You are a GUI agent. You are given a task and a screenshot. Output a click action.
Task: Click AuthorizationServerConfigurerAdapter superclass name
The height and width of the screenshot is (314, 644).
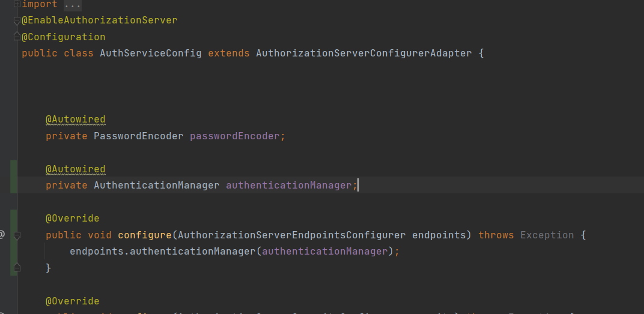coord(363,53)
